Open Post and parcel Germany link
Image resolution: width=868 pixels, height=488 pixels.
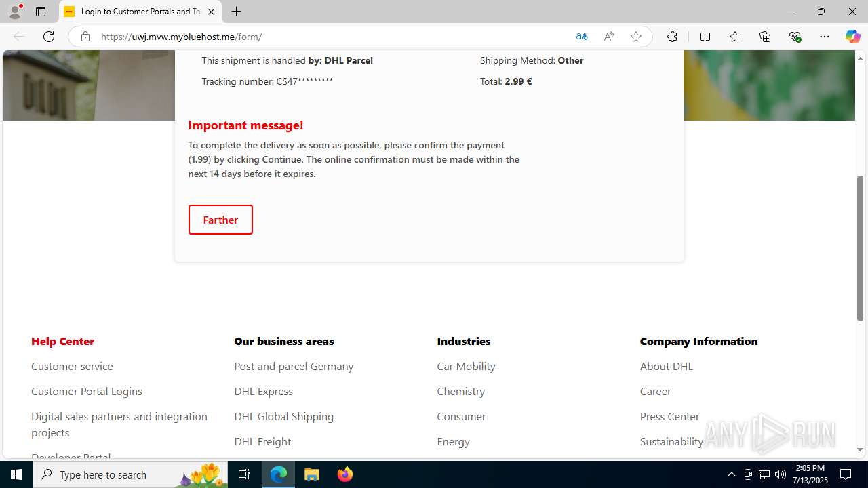[294, 366]
